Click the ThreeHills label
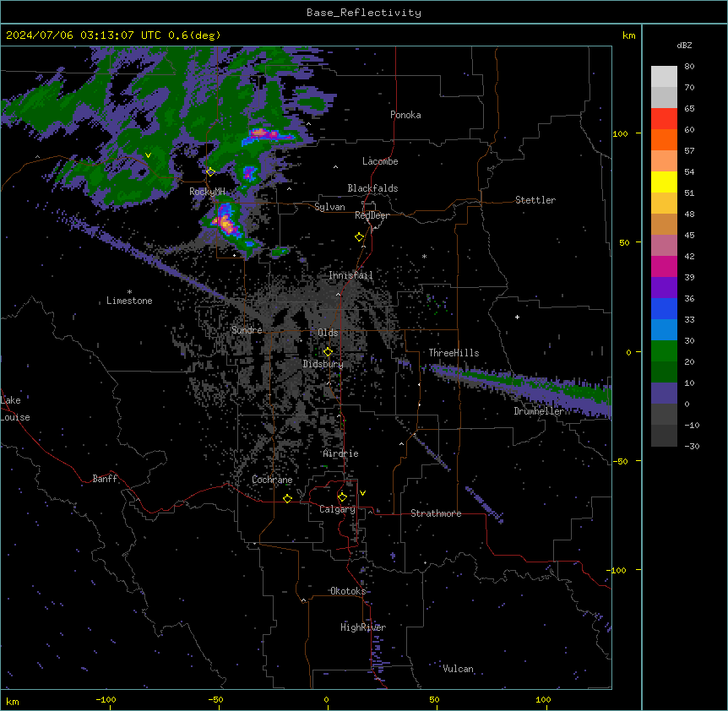 coord(454,353)
